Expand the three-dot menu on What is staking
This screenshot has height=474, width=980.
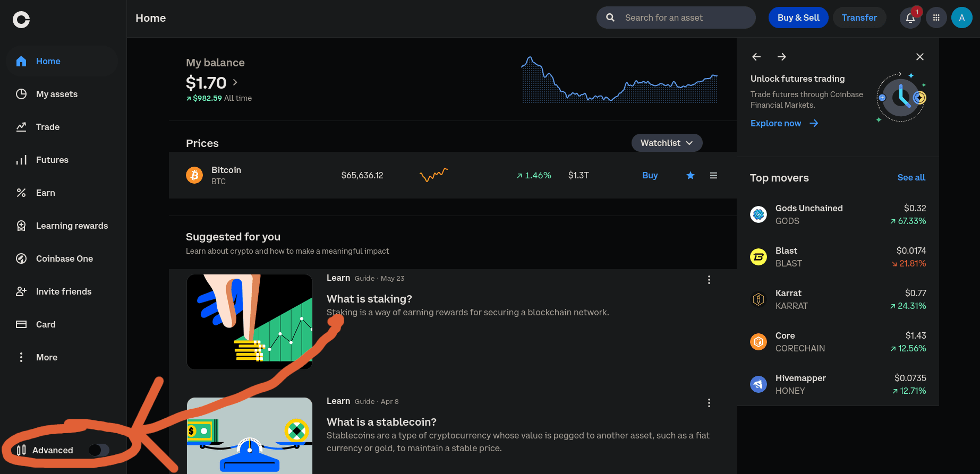click(709, 280)
